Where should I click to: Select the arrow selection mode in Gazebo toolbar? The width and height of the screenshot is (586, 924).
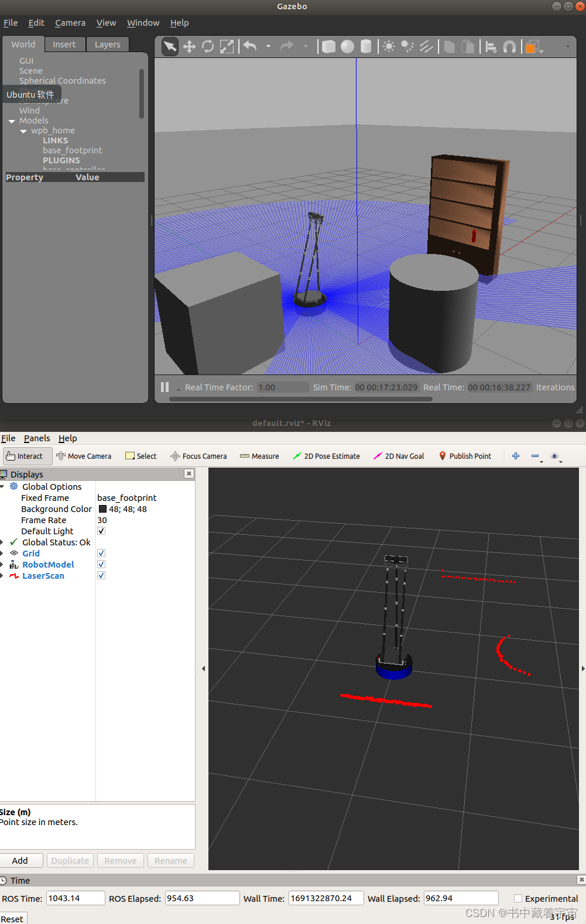pyautogui.click(x=170, y=46)
